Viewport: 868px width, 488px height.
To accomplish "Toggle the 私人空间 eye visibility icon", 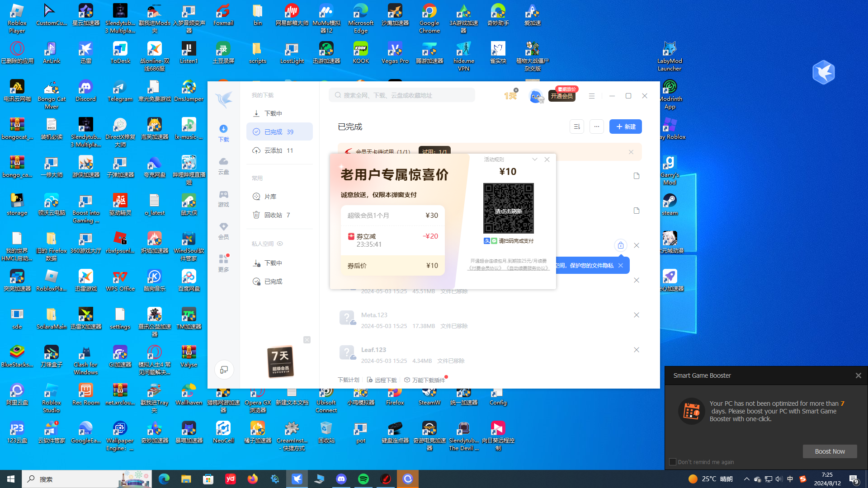I will (280, 244).
